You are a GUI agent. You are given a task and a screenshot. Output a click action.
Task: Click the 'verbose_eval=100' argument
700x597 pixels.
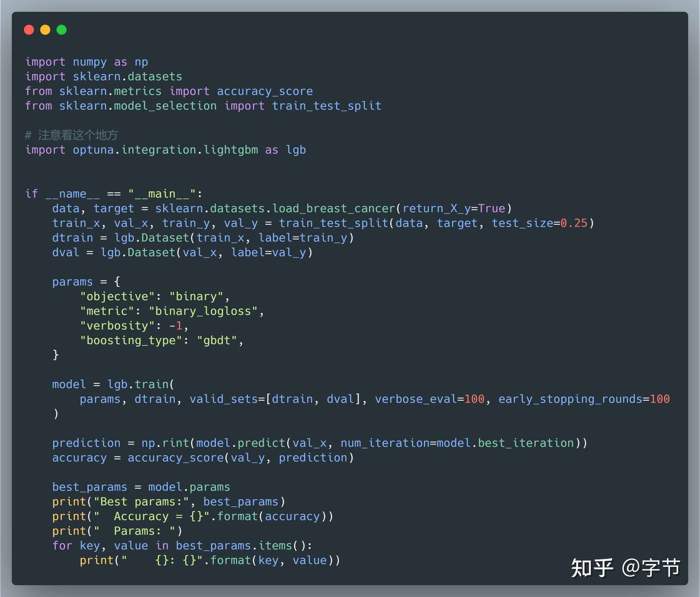(430, 399)
